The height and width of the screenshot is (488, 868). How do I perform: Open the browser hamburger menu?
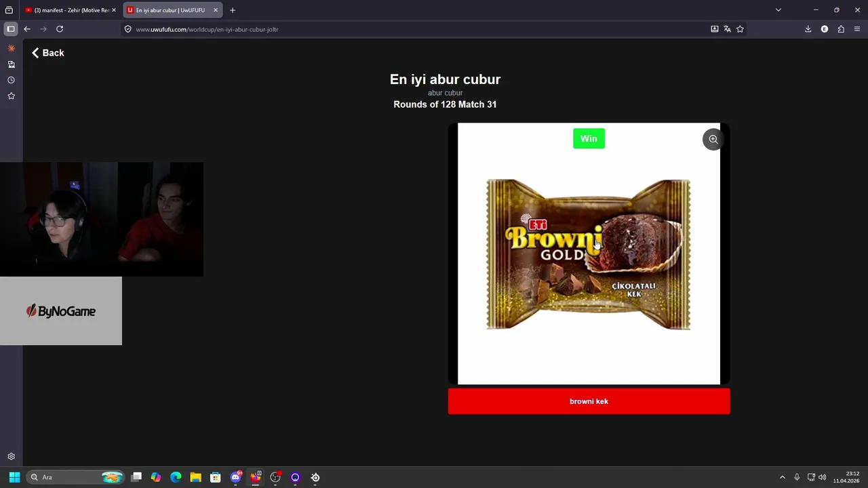pyautogui.click(x=857, y=29)
